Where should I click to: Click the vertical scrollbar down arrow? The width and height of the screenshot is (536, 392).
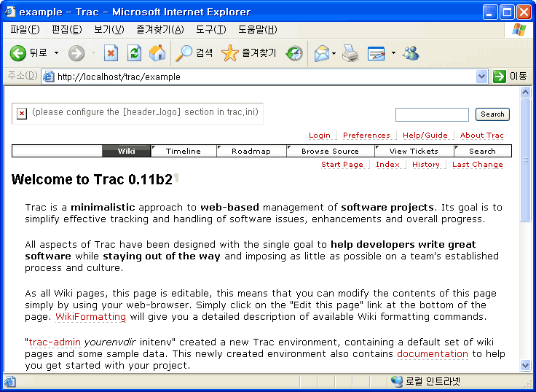(x=526, y=366)
